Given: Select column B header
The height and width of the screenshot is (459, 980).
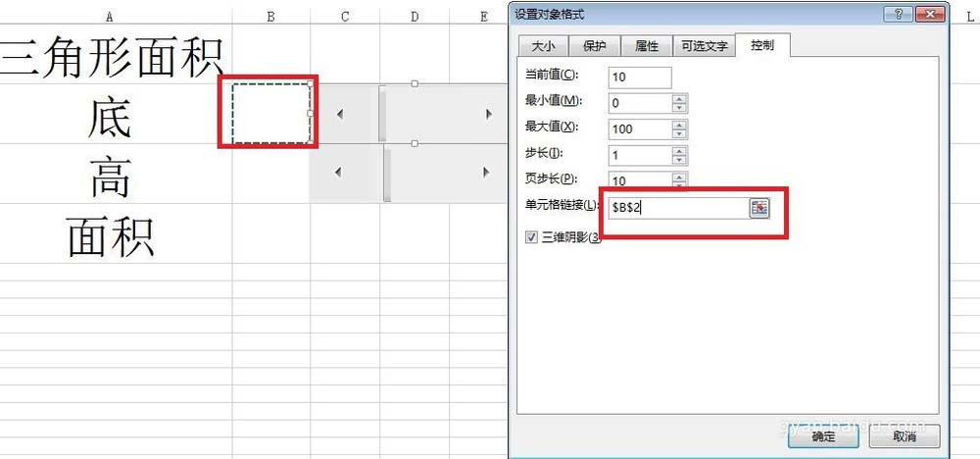Looking at the screenshot, I should point(271,17).
